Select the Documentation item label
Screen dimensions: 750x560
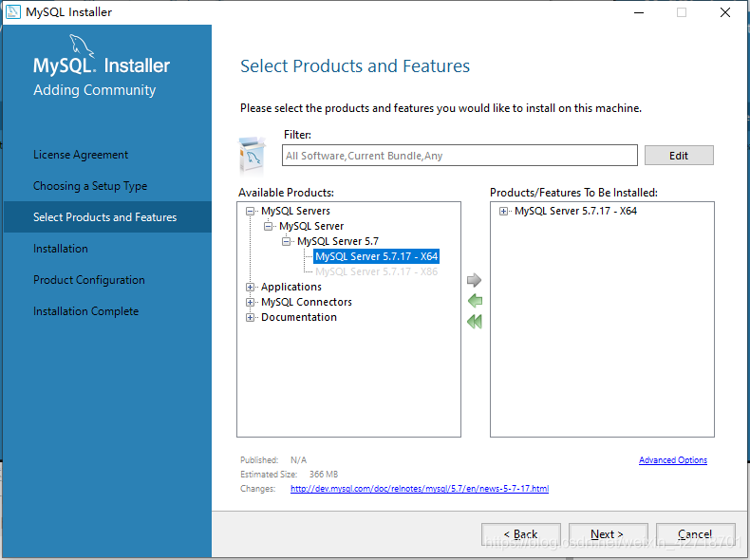(x=299, y=318)
